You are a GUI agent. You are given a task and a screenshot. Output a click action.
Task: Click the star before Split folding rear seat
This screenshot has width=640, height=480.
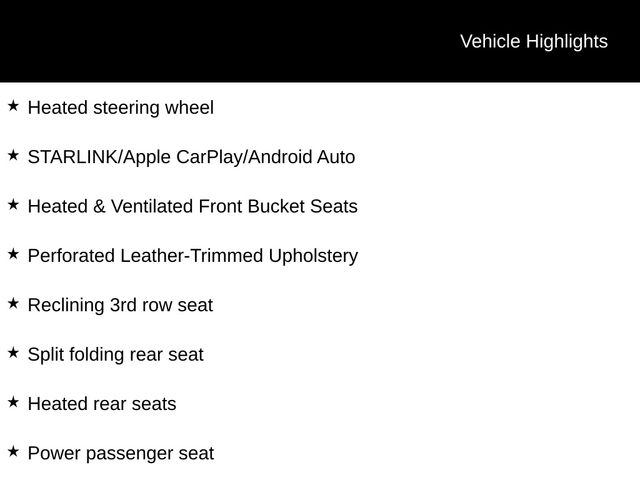pyautogui.click(x=13, y=352)
